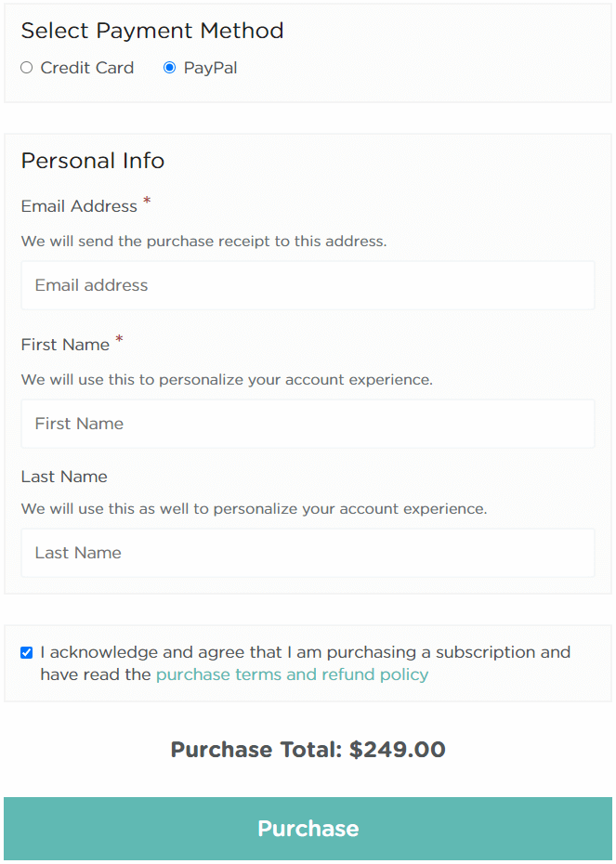Click the 'I acknowledge and agree' statement text
Image resolution: width=616 pixels, height=864 pixels.
coord(306,663)
